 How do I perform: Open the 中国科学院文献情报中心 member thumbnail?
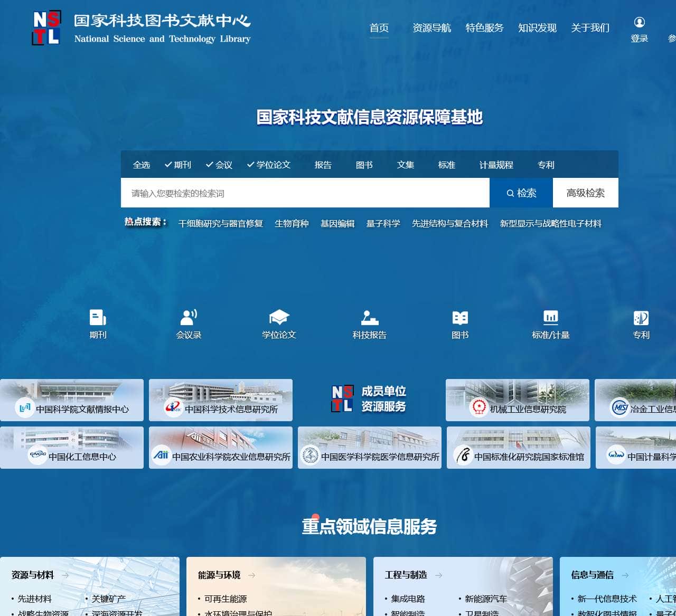pyautogui.click(x=72, y=400)
